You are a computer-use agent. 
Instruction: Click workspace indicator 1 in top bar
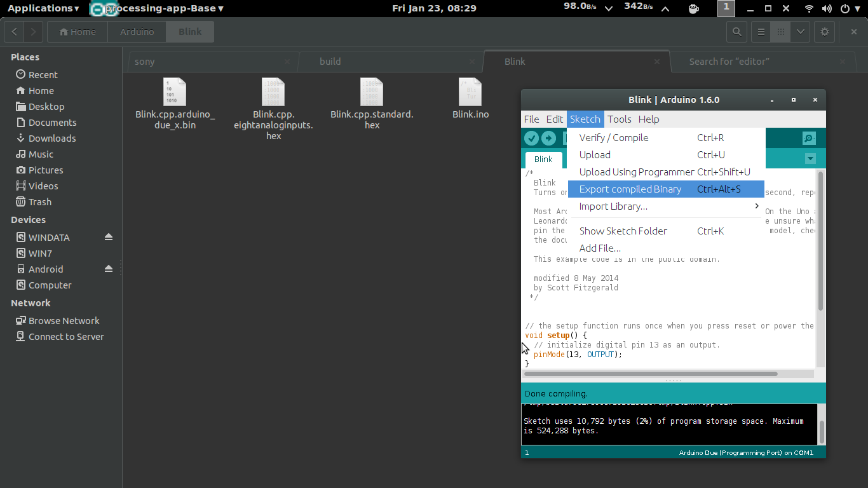[726, 8]
